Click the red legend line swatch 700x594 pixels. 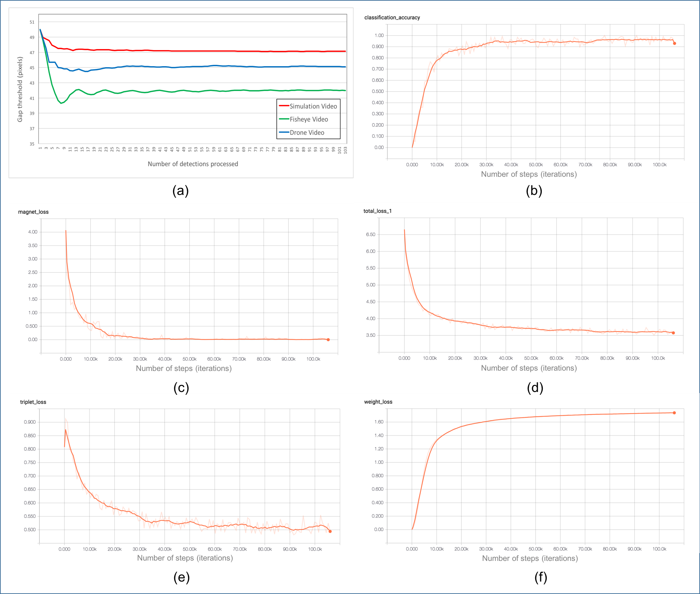click(284, 106)
